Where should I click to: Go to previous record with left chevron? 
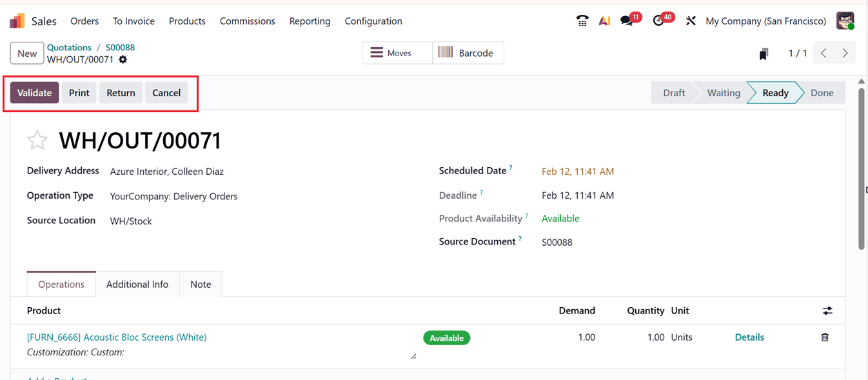824,53
